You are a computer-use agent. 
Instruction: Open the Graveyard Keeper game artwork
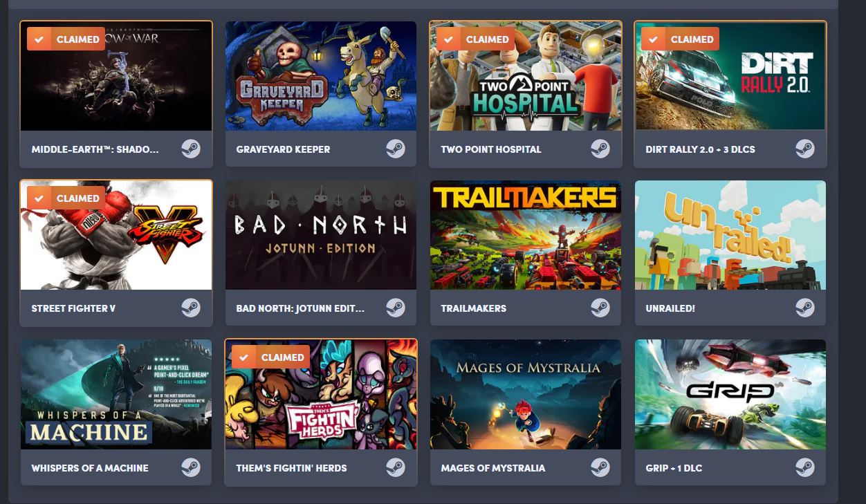[321, 76]
